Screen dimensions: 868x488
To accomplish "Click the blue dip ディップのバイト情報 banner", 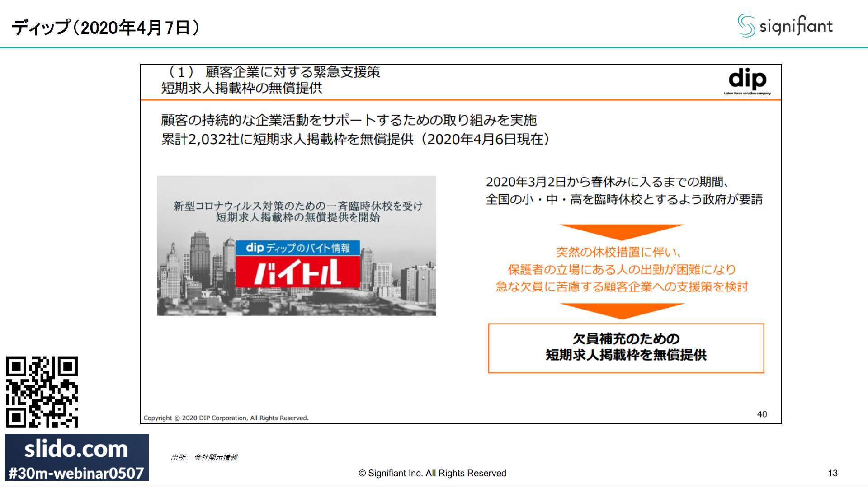I will click(x=297, y=248).
